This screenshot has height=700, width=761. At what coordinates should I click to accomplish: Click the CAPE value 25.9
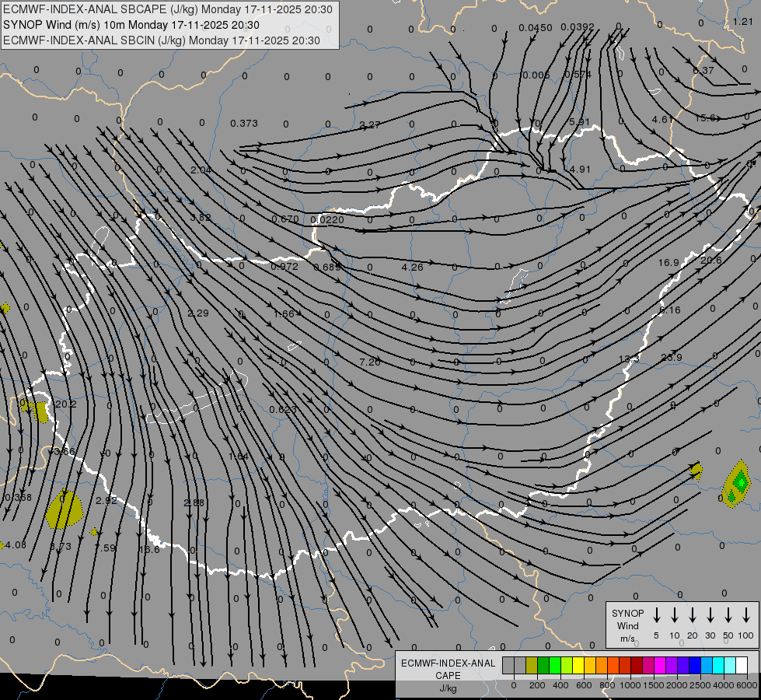[x=671, y=358]
